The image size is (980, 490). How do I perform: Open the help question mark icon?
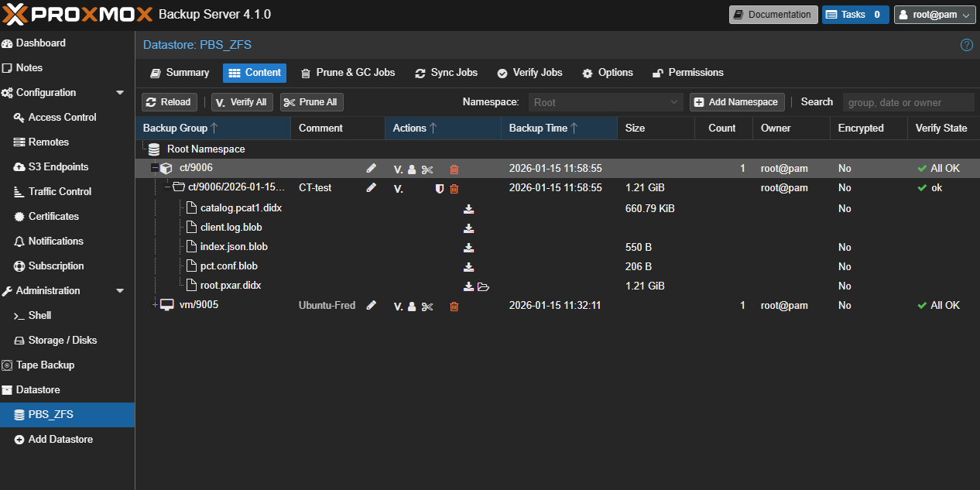(967, 45)
